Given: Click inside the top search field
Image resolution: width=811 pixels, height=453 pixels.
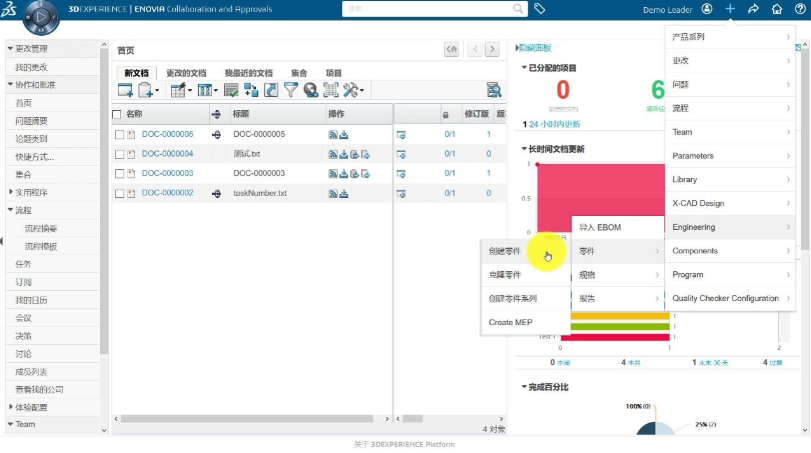Looking at the screenshot, I should click(x=430, y=9).
